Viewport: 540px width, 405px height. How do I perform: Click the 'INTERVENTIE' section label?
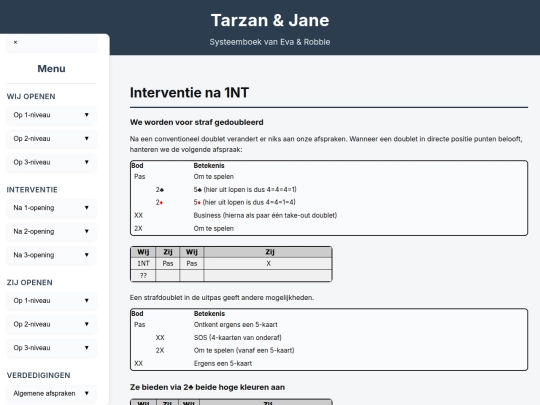pos(32,190)
